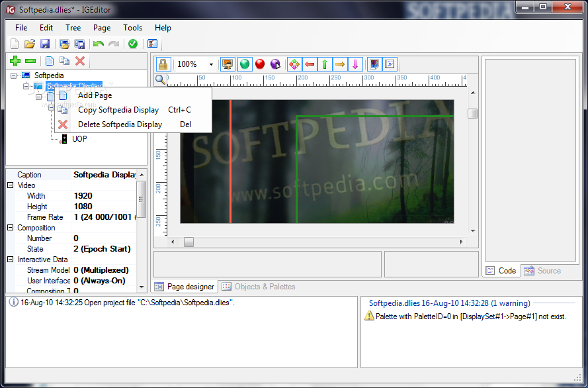Open a project with the folder icon
Screen dimensions: 588x388
(x=30, y=44)
